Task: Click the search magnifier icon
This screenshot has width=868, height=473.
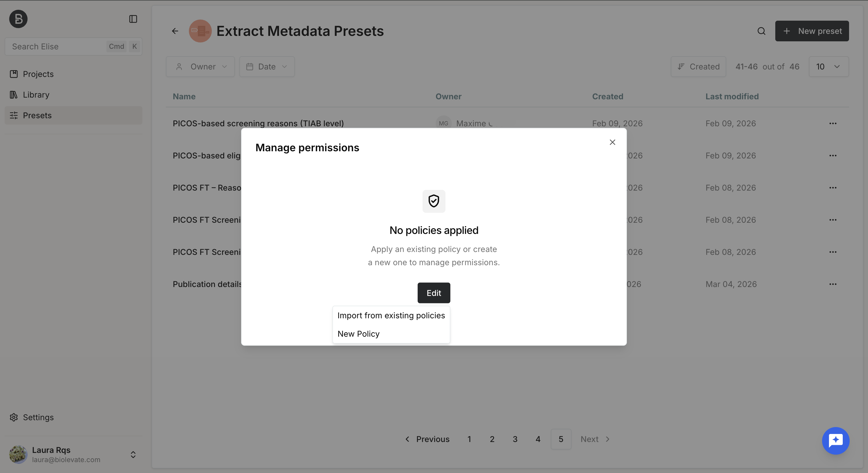Action: tap(761, 31)
